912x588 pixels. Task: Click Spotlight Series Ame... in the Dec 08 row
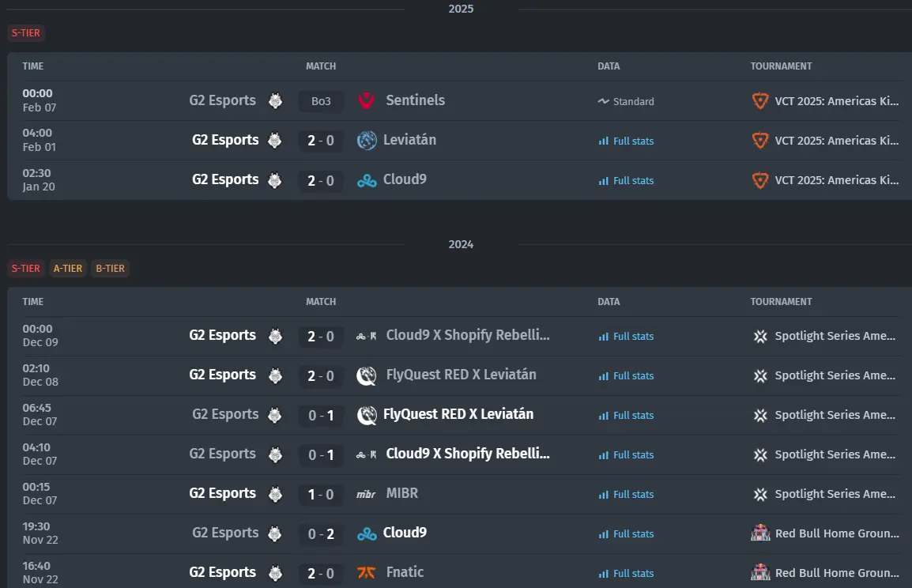coord(835,375)
